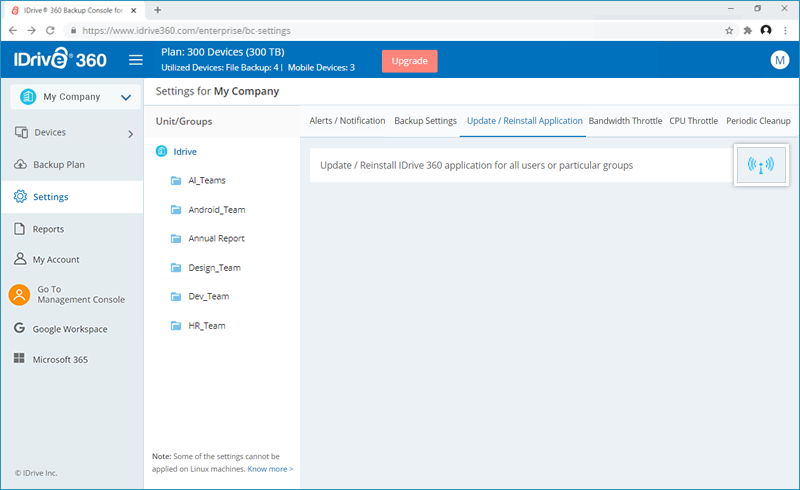Expand the Devices submenu arrow
Viewport: 800px width, 490px height.
tap(131, 134)
